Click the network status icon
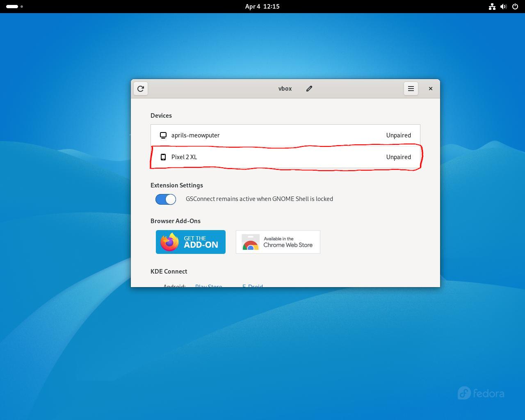The image size is (525, 420). point(492,7)
